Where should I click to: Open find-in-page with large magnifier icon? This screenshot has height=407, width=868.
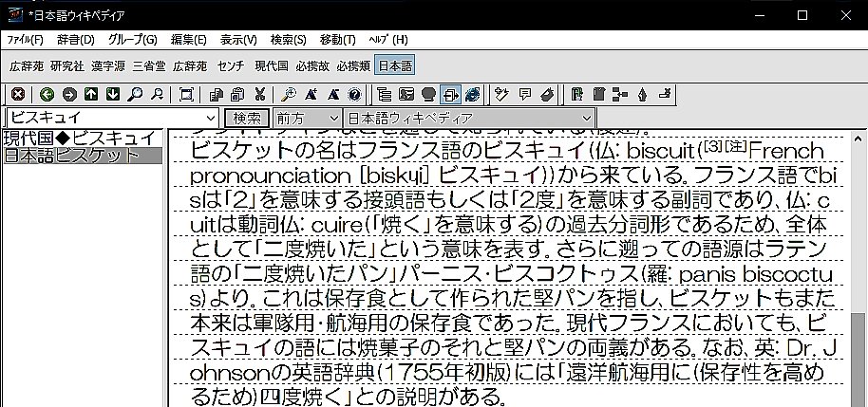pyautogui.click(x=135, y=95)
